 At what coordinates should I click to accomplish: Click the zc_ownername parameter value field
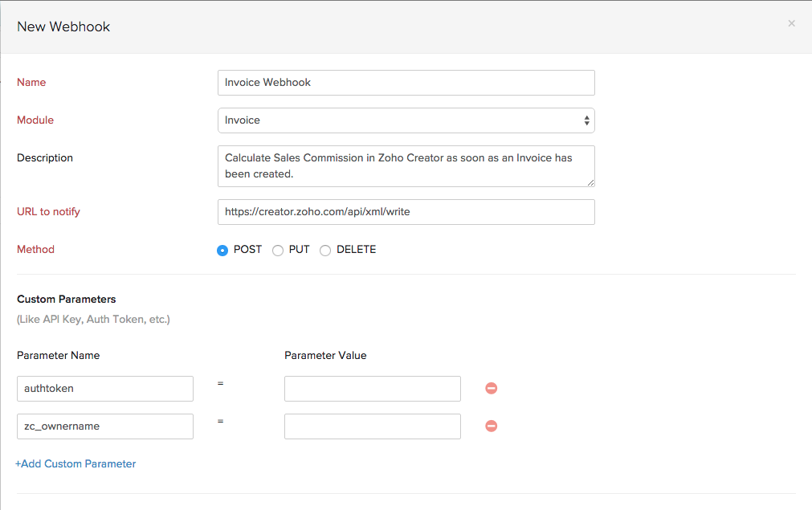(x=372, y=426)
